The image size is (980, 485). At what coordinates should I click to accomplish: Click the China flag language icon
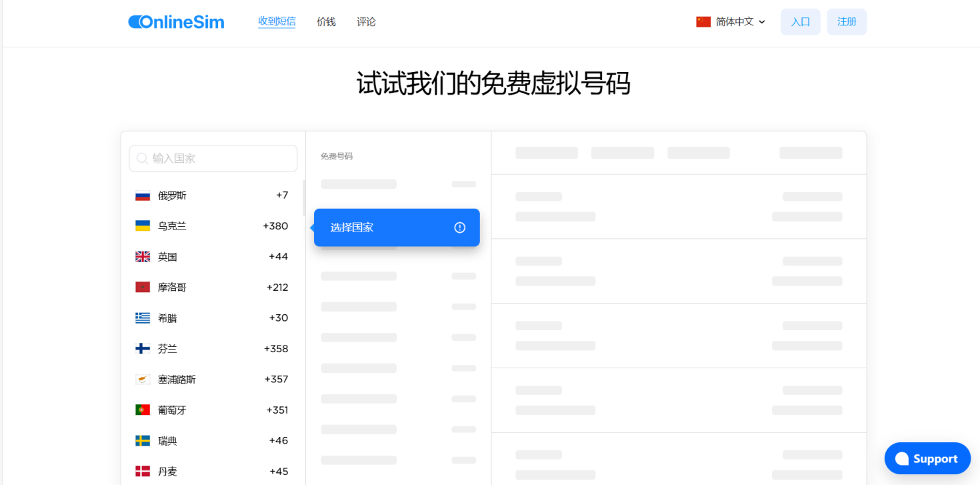[x=703, y=22]
